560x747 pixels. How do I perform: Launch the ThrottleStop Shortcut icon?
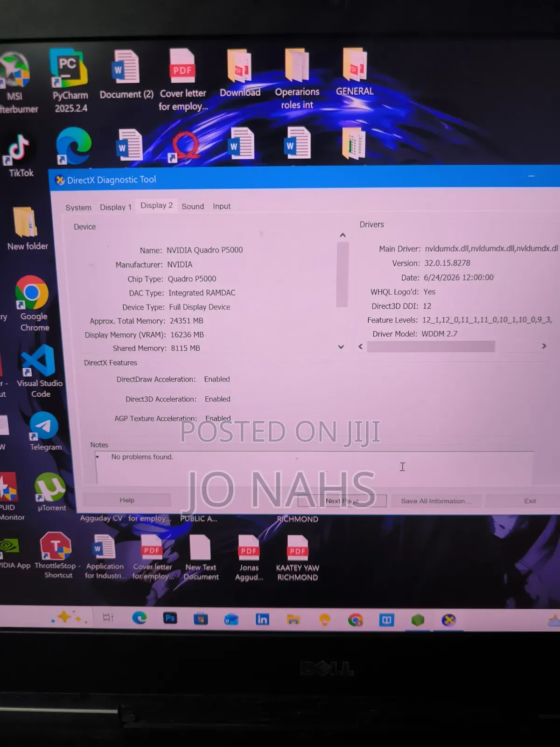pyautogui.click(x=57, y=555)
